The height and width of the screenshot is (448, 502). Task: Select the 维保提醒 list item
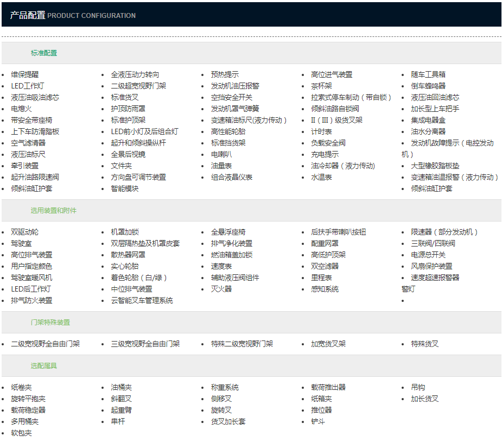click(25, 74)
